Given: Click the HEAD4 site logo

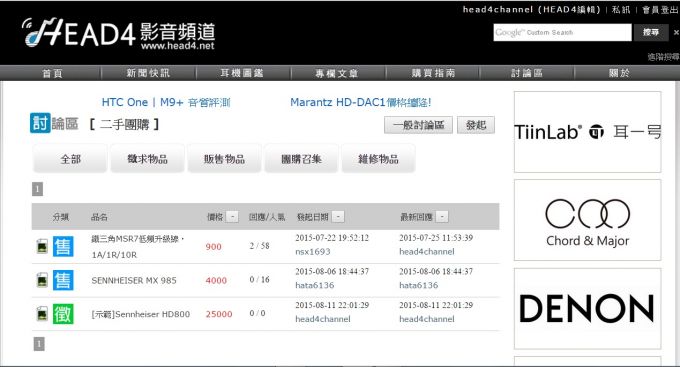Looking at the screenshot, I should click(x=118, y=33).
